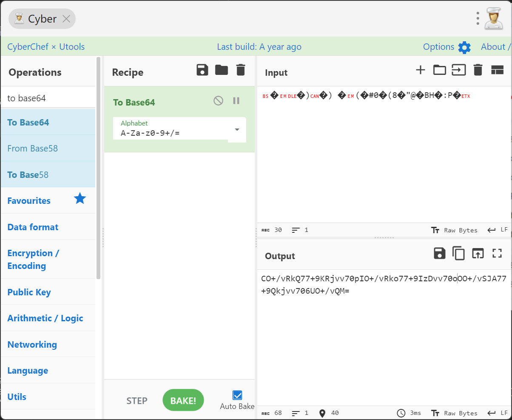Replace input with output icon
This screenshot has width=512, height=420.
point(478,254)
